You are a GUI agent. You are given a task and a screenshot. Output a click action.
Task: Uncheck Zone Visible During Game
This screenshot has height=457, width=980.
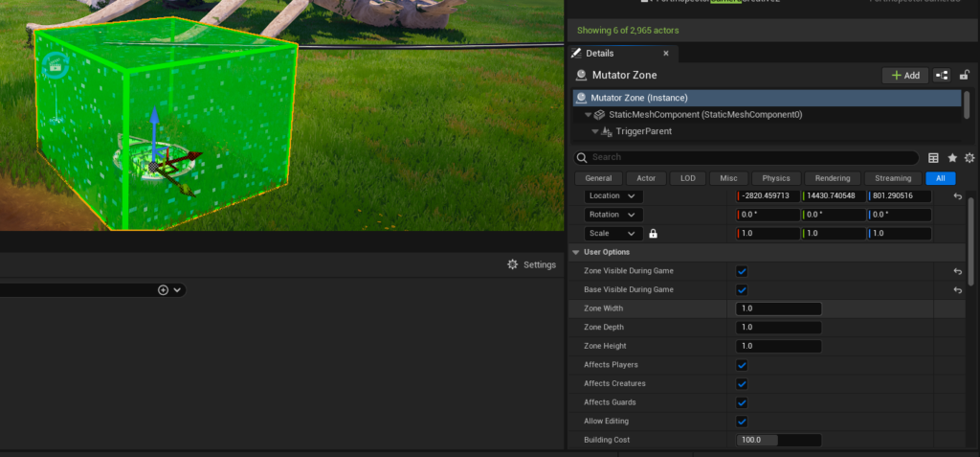[x=742, y=271]
